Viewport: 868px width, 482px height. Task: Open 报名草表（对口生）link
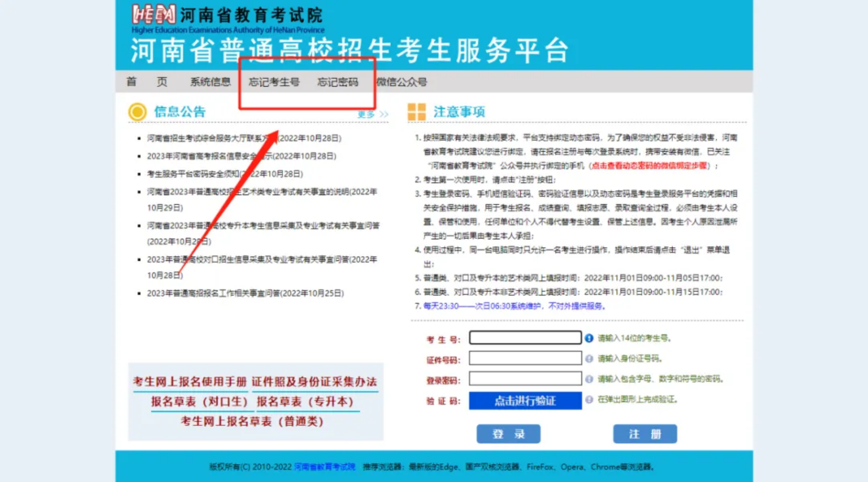(199, 401)
